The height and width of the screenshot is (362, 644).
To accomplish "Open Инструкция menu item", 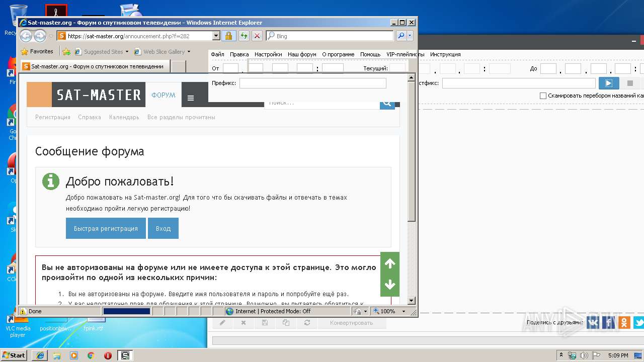I will [445, 54].
